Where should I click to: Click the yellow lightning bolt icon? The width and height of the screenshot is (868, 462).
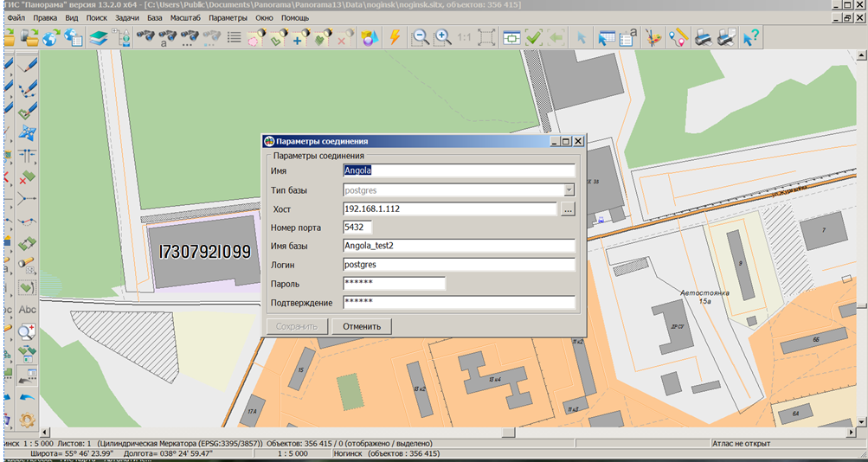[x=395, y=37]
